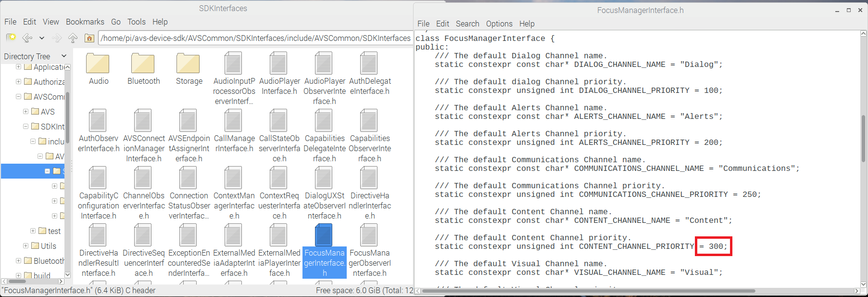Go back to the previous folder
Viewport: 868px width, 297px height.
tap(27, 38)
